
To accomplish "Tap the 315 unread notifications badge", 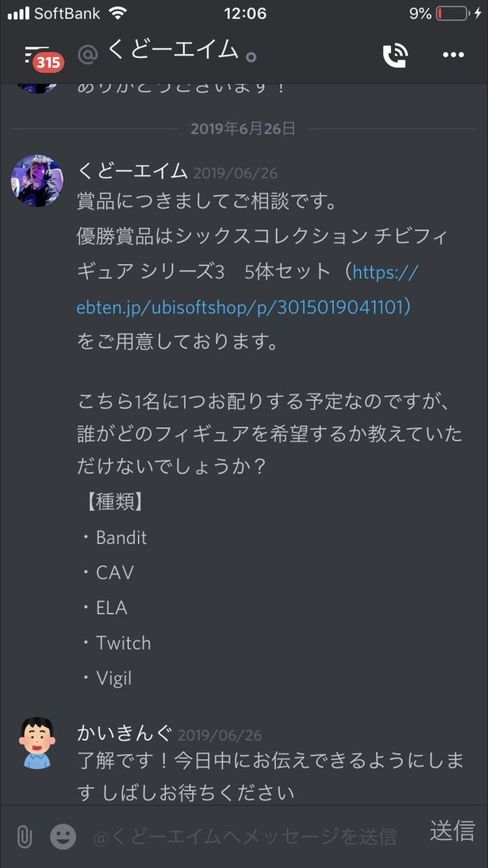I will pos(49,63).
